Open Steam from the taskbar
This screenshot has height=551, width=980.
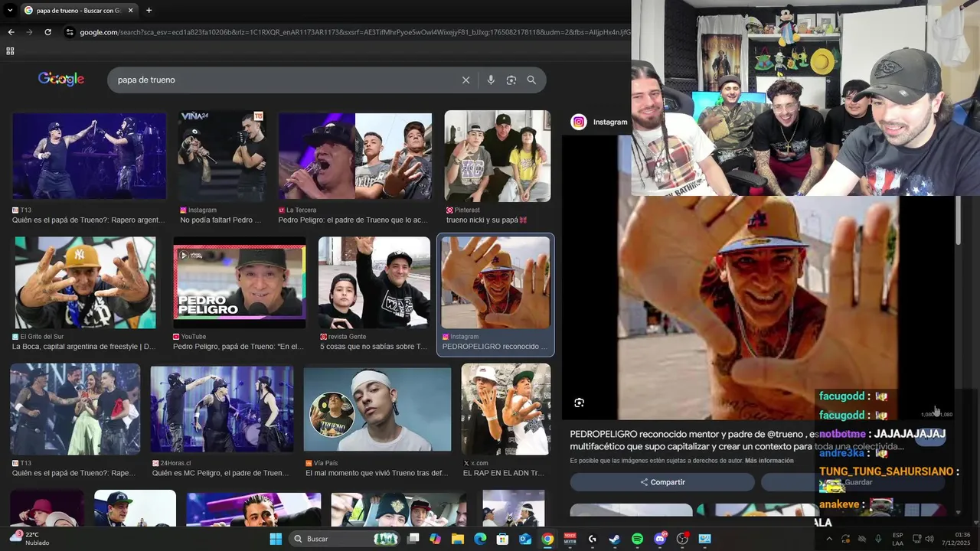pos(614,539)
